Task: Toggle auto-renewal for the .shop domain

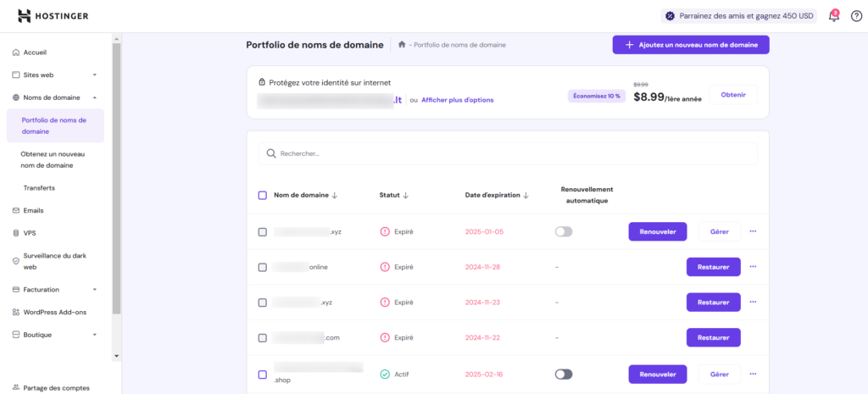Action: pos(564,374)
